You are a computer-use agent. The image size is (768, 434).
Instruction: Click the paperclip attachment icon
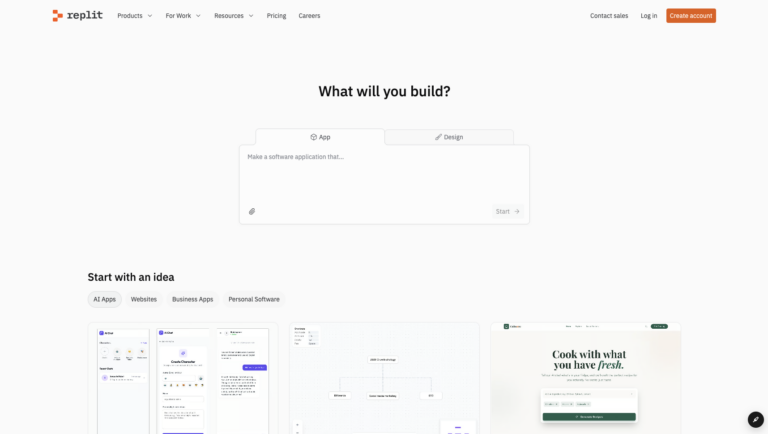(252, 212)
